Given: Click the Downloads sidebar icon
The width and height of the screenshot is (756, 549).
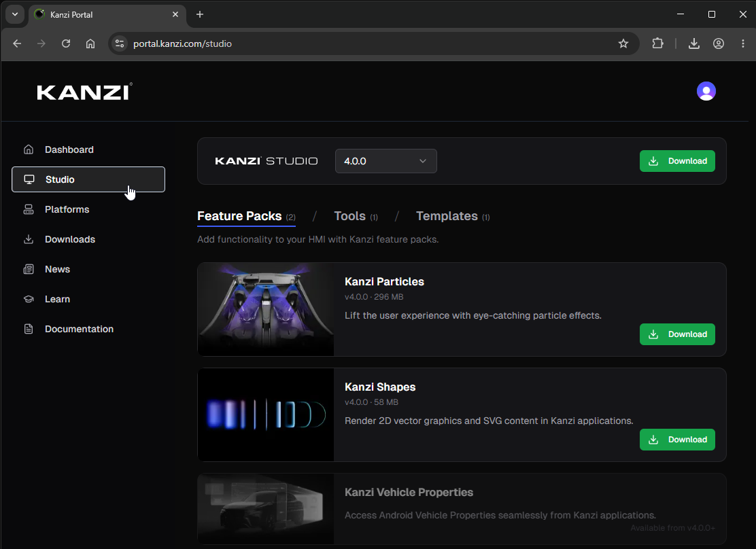Looking at the screenshot, I should pos(29,239).
